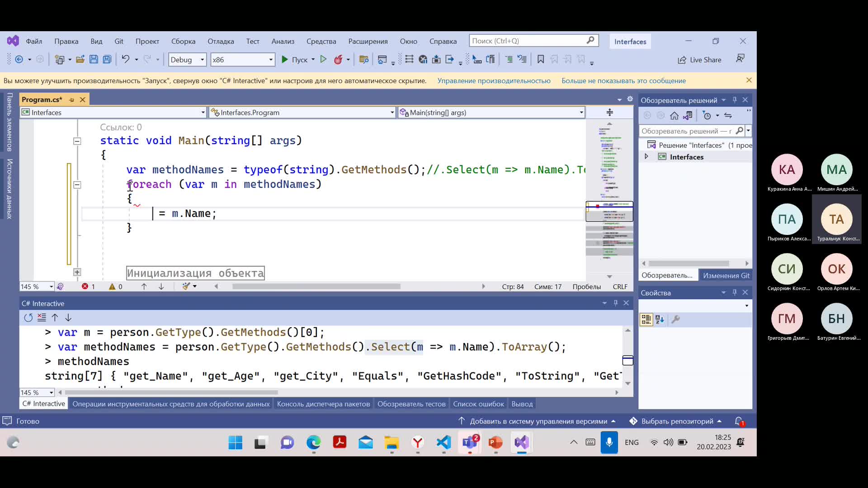Collapse the foreach block outlining box
The height and width of the screenshot is (488, 868).
(x=77, y=185)
